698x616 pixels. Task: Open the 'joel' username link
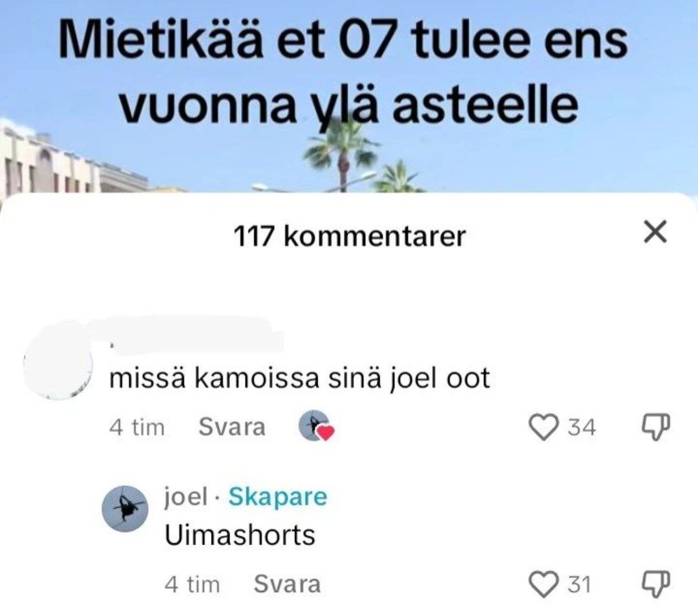pos(186,496)
